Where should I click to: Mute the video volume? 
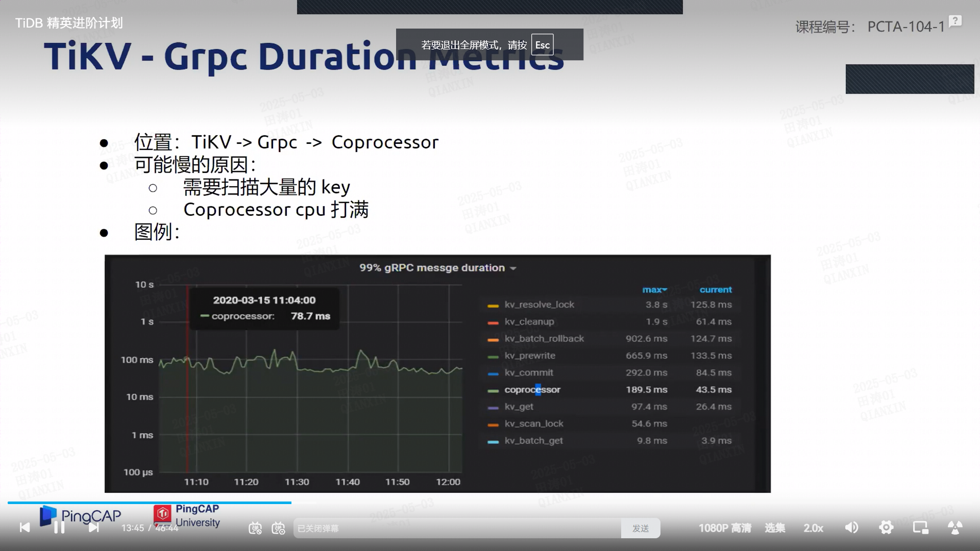[x=851, y=528]
